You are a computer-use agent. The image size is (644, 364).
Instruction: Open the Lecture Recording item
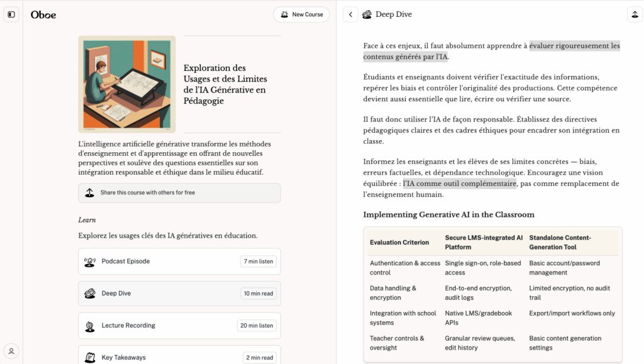tap(179, 326)
